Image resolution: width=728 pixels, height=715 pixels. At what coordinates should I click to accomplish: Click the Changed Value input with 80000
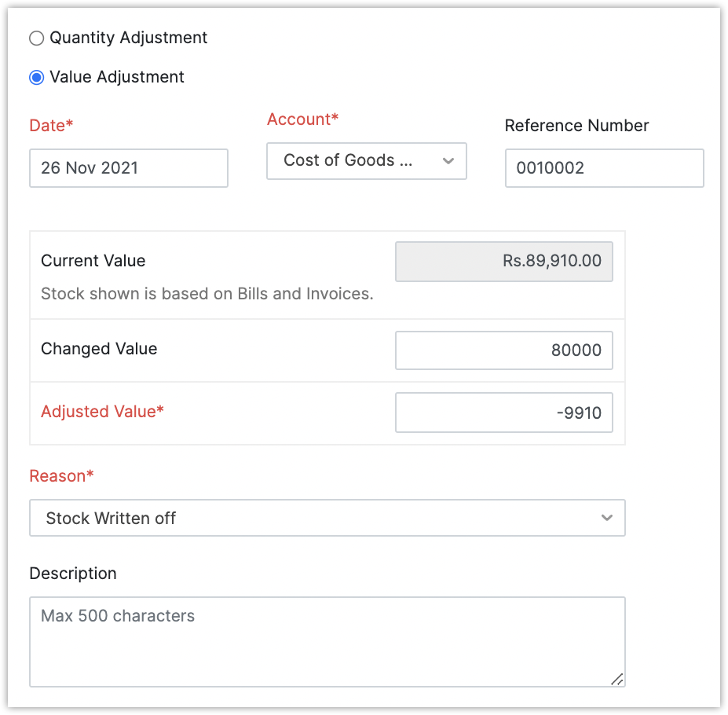point(503,350)
